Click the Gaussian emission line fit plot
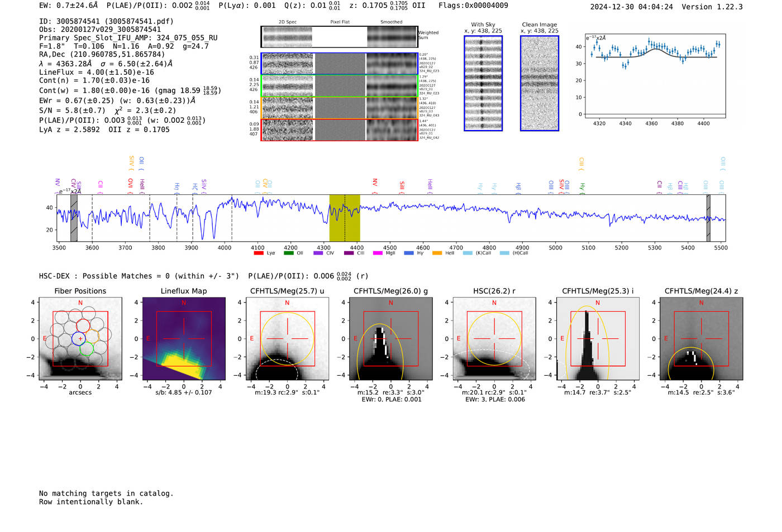Image resolution: width=782 pixels, height=532 pixels. (655, 75)
